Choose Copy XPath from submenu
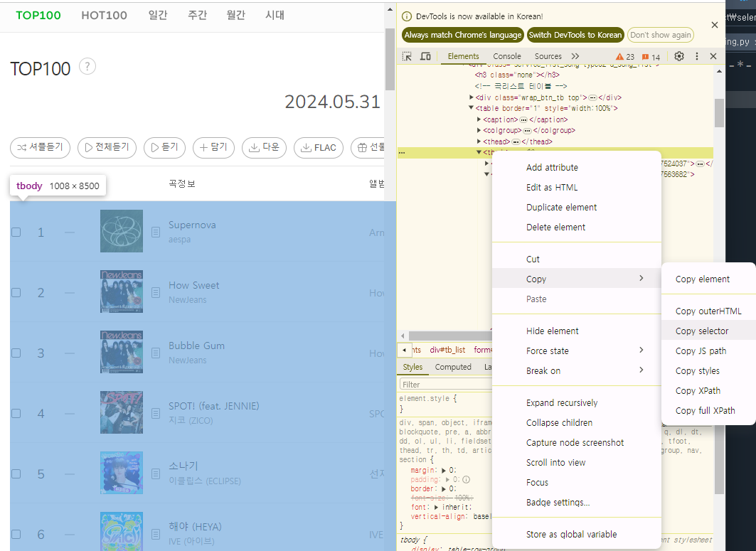This screenshot has width=756, height=551. click(x=698, y=391)
